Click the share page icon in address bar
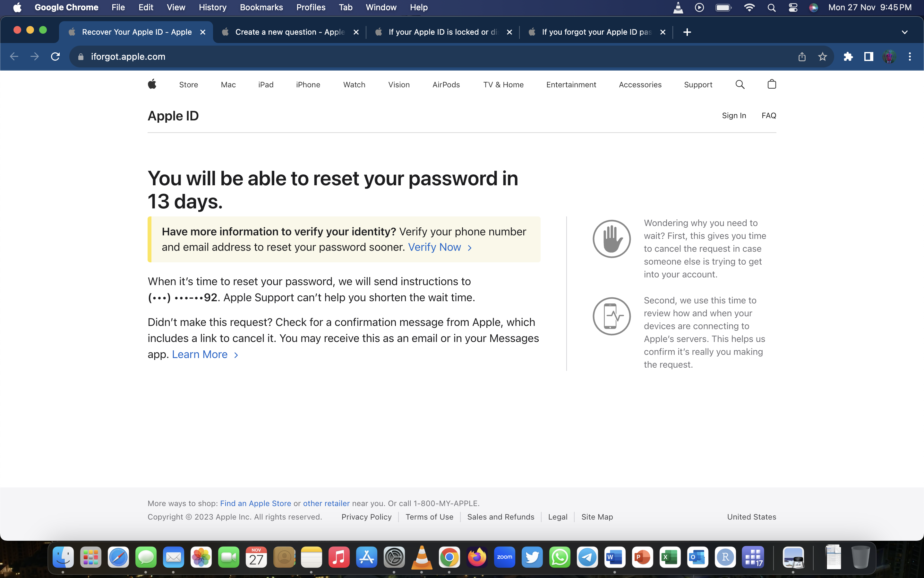Screen dimensions: 924x578 pos(802,57)
